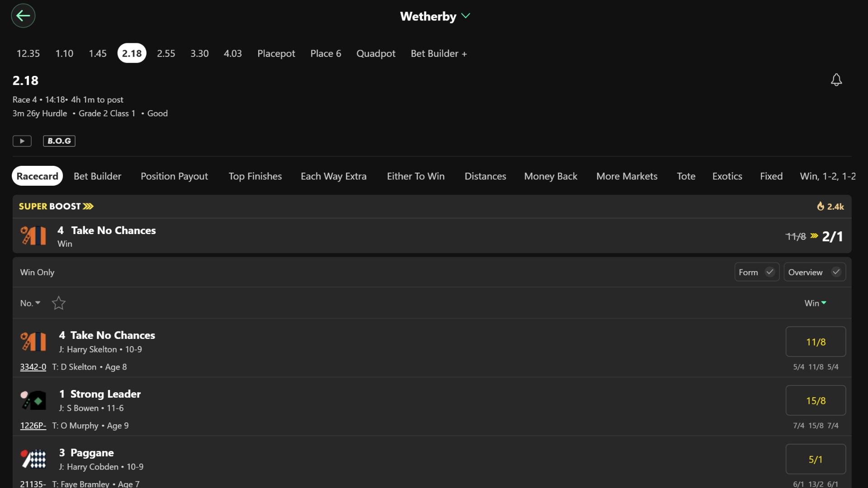Screen dimensions: 868x488
Task: Open form 21135- for Paggane
Action: (x=33, y=483)
